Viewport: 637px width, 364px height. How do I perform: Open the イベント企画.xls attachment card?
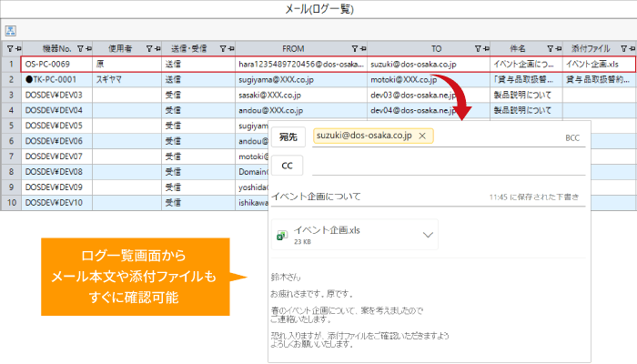pyautogui.click(x=355, y=235)
